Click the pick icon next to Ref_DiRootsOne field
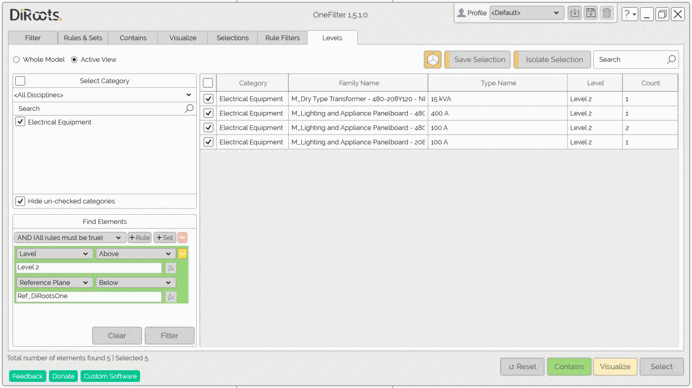Screen dimensions: 692x388 coord(171,297)
